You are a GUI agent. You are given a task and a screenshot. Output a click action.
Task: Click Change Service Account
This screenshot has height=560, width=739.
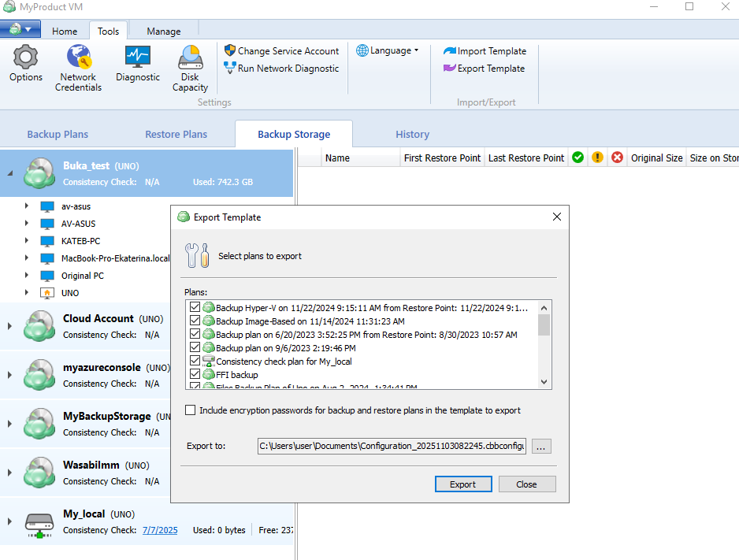(281, 51)
